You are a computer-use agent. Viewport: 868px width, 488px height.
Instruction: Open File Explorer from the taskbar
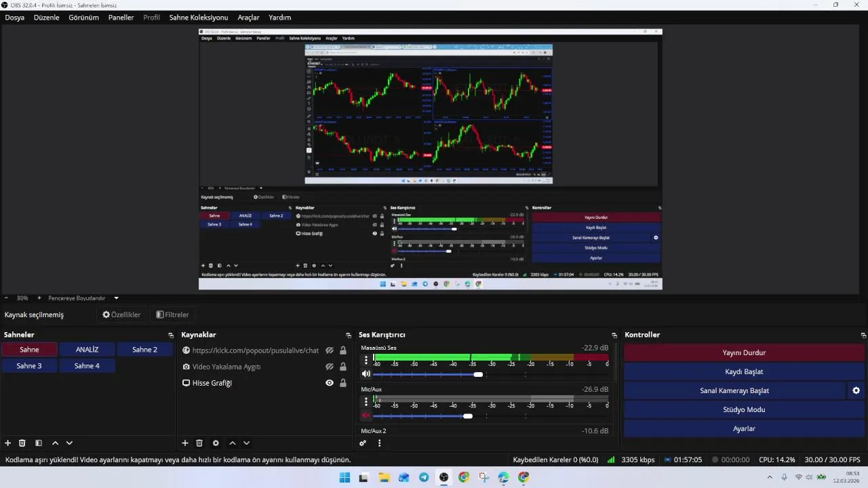tap(384, 477)
